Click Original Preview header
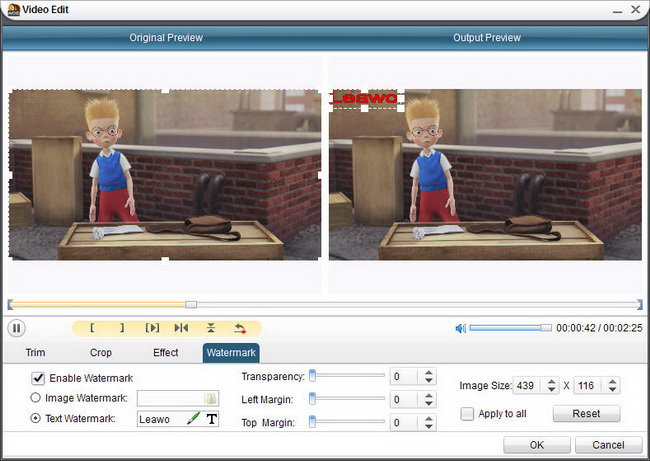Viewport: 650px width, 461px height. (166, 38)
